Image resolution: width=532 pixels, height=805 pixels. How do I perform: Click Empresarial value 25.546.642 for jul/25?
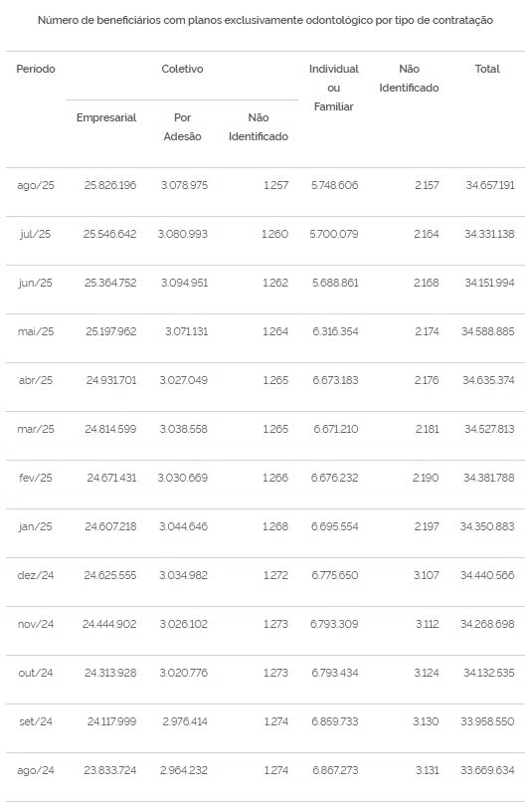(x=109, y=234)
